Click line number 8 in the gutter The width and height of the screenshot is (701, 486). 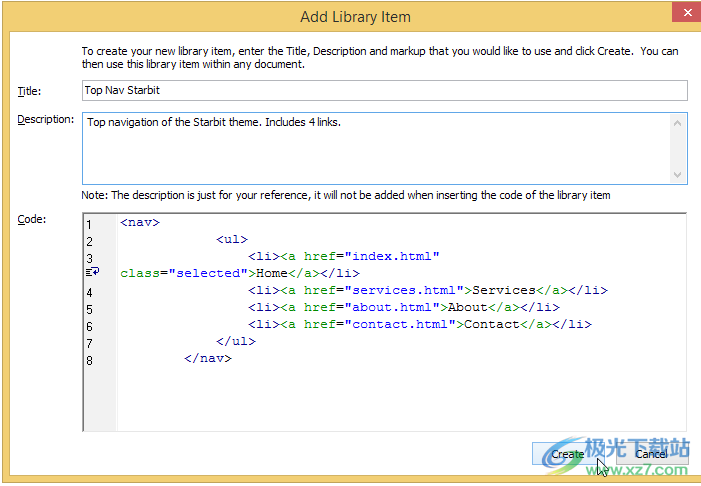89,361
